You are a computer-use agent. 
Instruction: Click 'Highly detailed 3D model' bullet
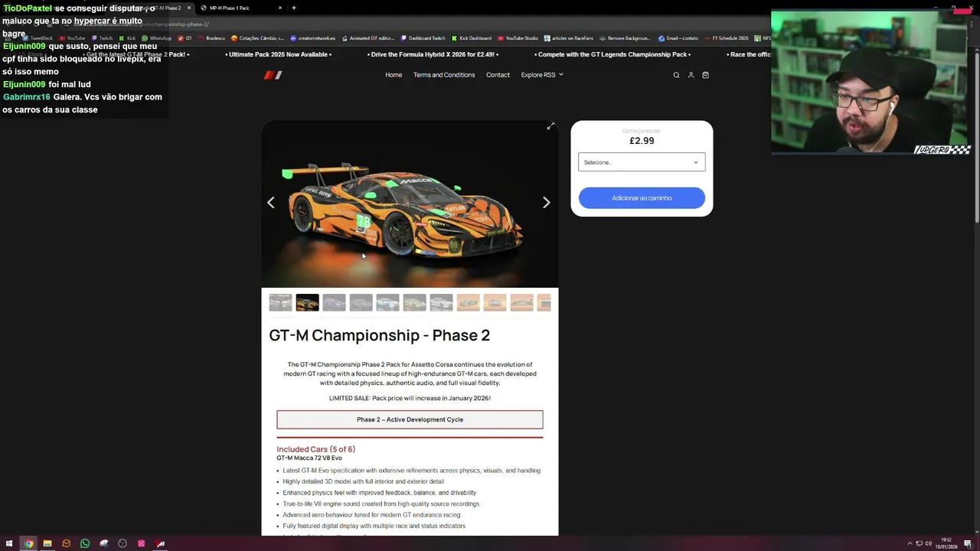363,481
